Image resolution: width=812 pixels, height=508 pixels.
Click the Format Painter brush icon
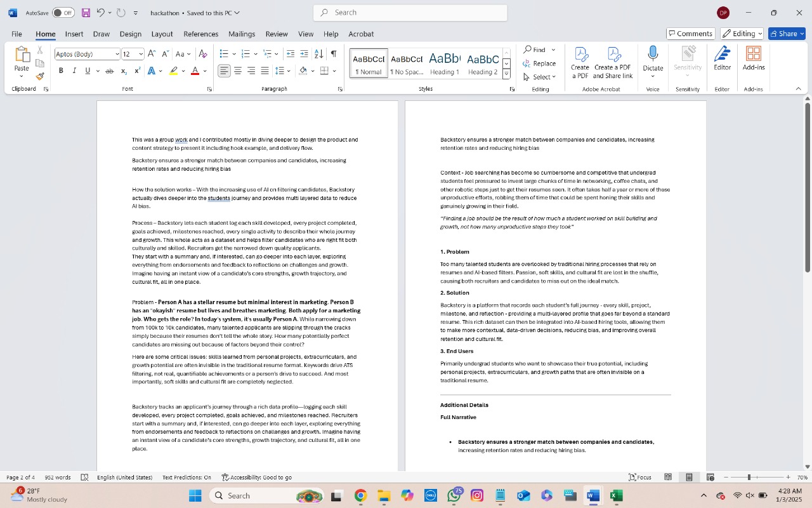[40, 77]
